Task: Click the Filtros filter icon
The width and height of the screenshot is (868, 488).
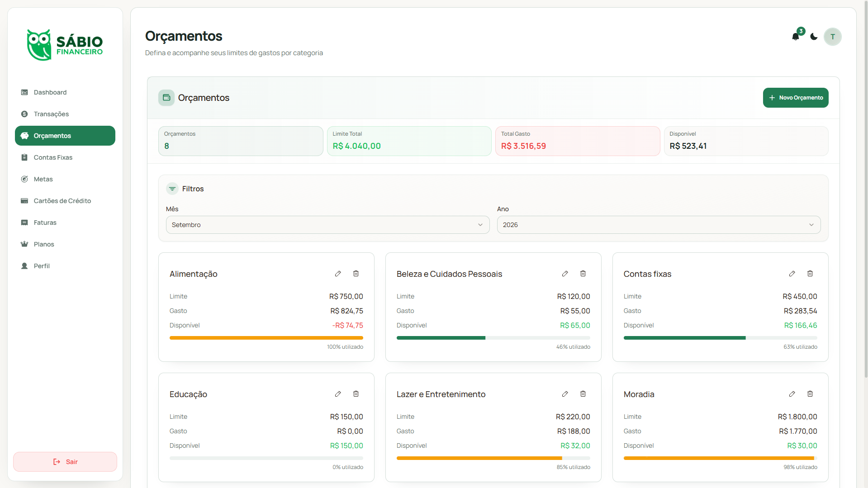Action: [x=172, y=189]
